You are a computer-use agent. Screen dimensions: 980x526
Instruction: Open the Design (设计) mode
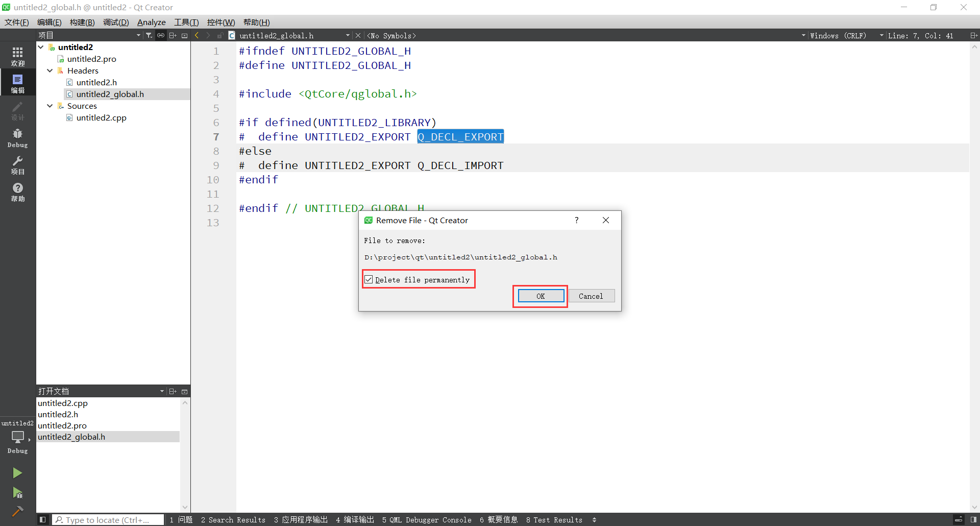click(x=18, y=110)
